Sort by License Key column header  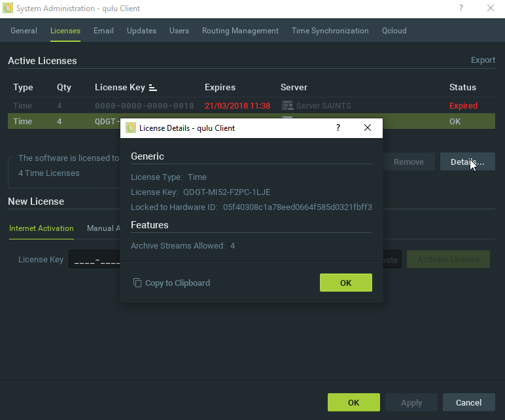pos(120,87)
